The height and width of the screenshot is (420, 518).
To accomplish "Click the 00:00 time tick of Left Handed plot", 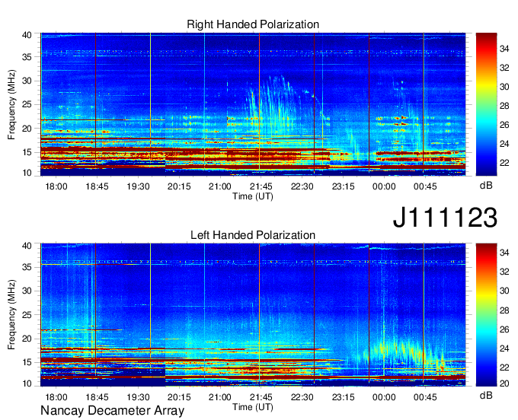I will coord(384,397).
